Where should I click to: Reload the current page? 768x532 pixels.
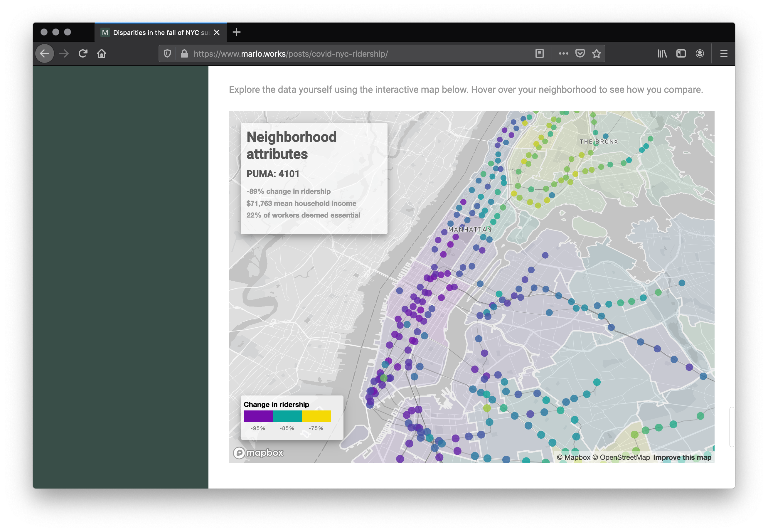point(83,54)
